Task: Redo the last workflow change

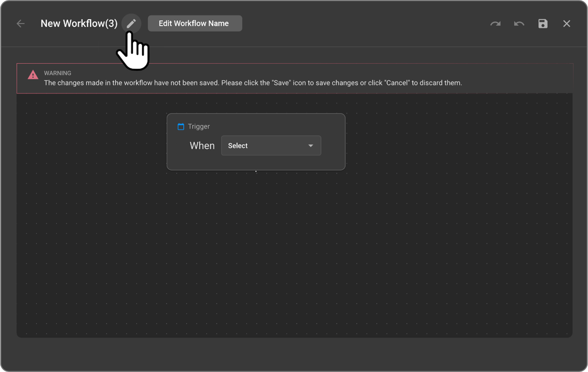Action: pyautogui.click(x=495, y=23)
